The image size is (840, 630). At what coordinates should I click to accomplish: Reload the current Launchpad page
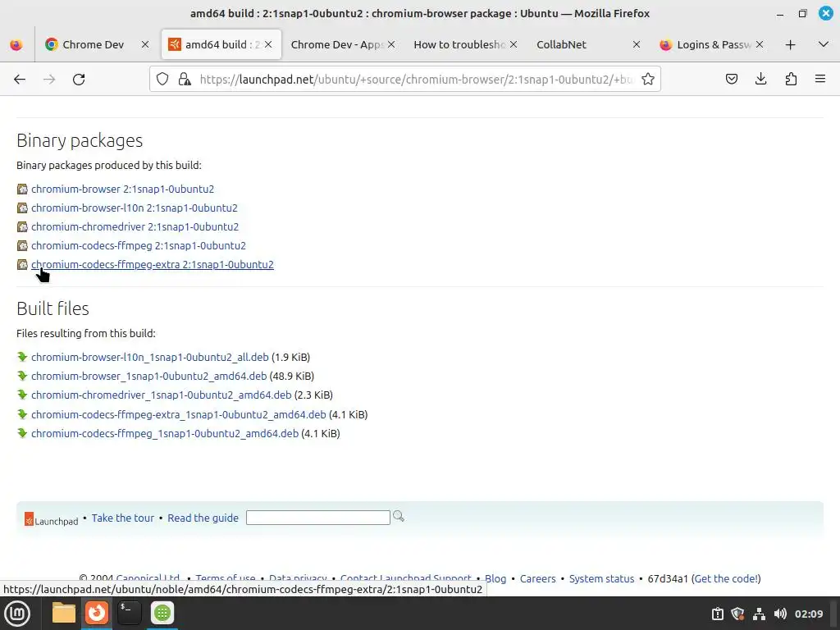tap(79, 80)
